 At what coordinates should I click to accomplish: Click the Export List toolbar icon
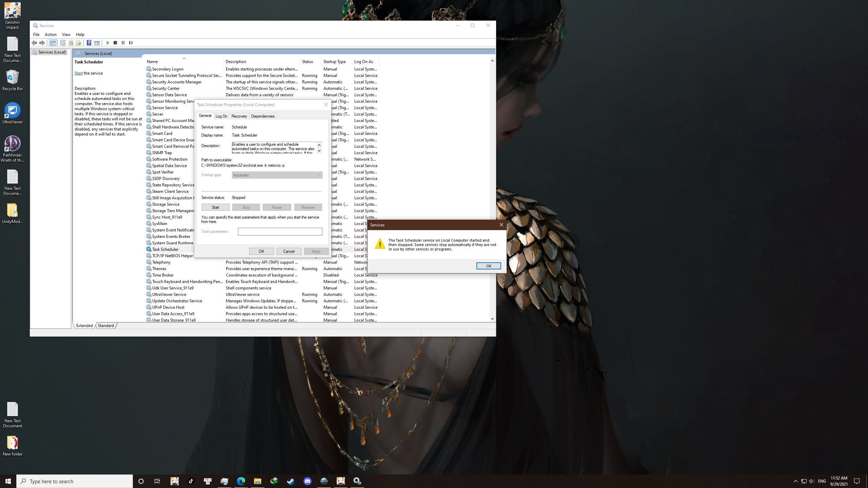point(79,43)
